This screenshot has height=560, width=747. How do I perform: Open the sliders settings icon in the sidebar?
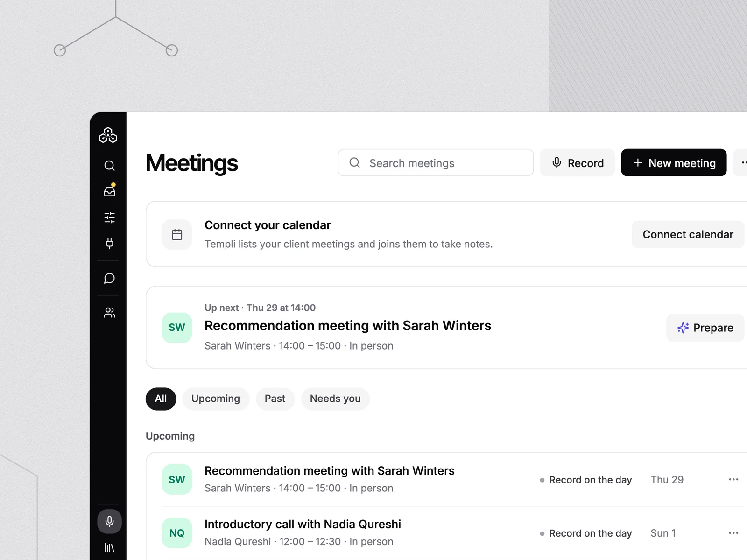109,217
